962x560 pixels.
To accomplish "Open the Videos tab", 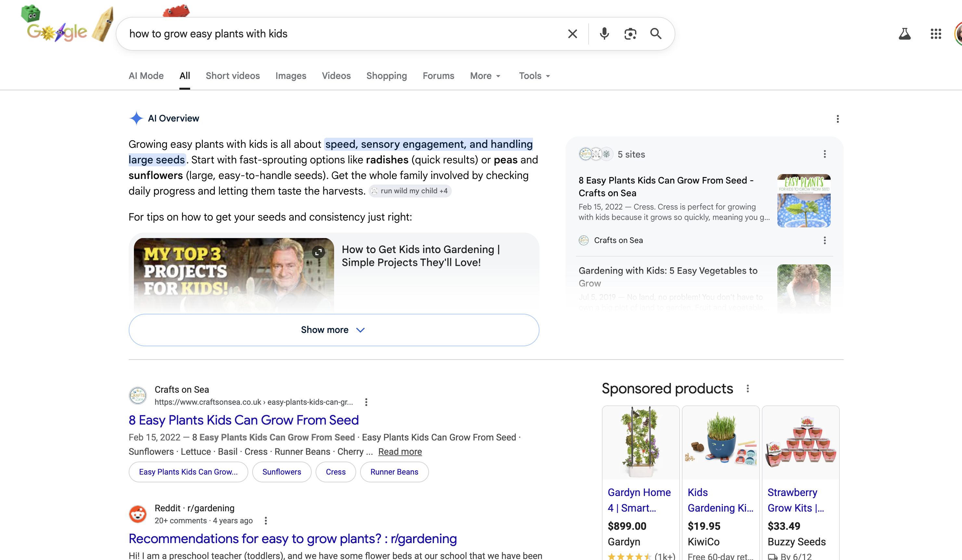I will click(336, 76).
